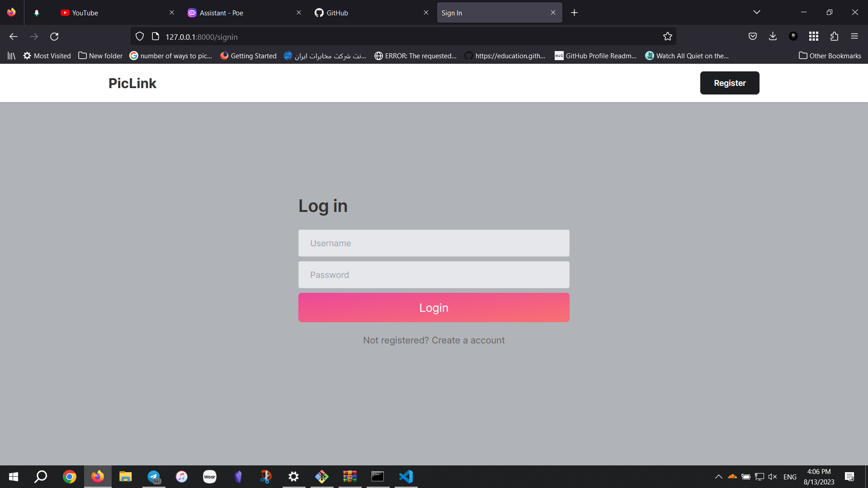Expand the Other Bookmarks folder
The height and width of the screenshot is (488, 868).
pos(830,56)
